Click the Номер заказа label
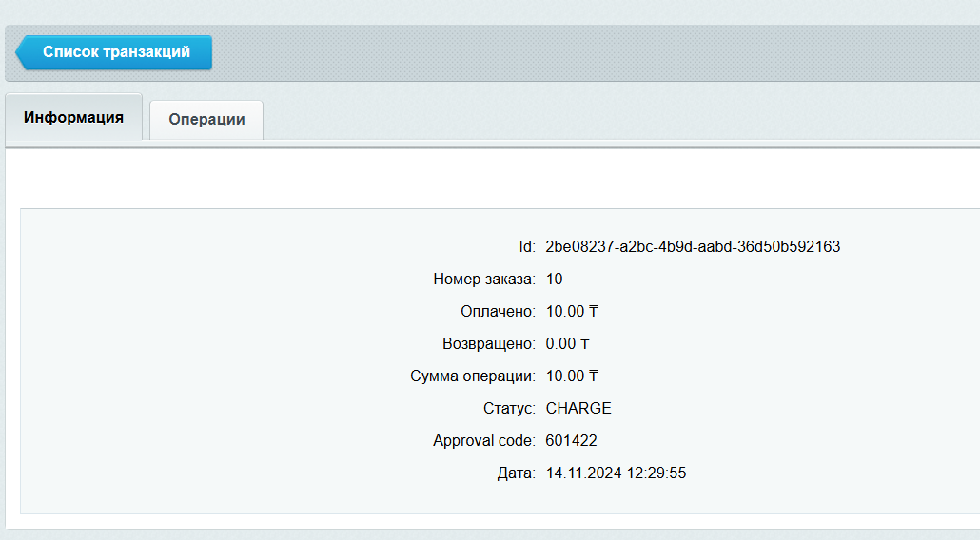This screenshot has height=540, width=980. click(x=483, y=280)
